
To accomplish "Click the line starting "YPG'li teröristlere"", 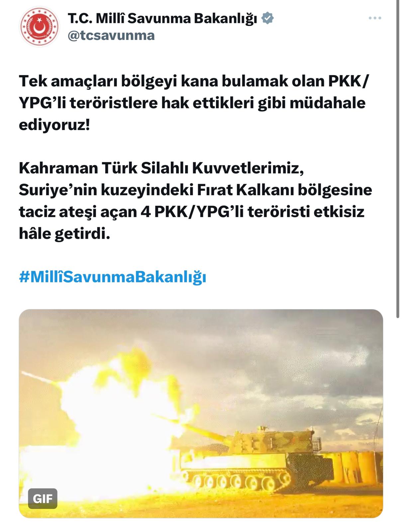I will tap(192, 103).
